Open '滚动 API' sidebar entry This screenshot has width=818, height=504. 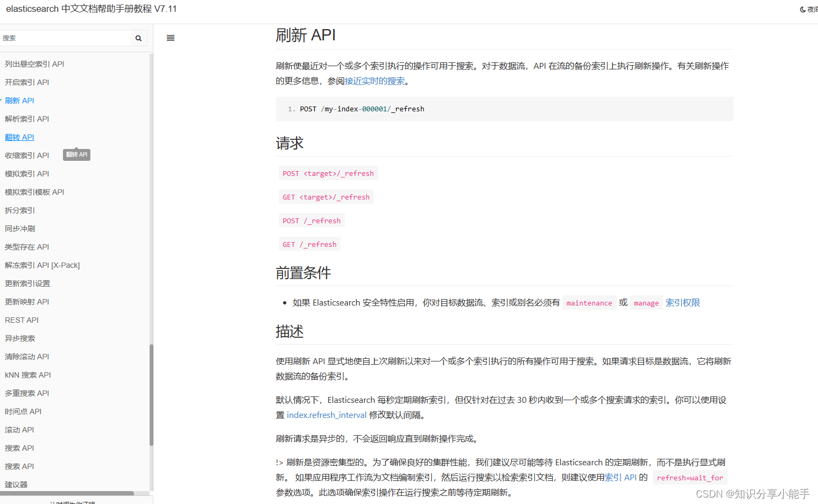[x=19, y=430]
